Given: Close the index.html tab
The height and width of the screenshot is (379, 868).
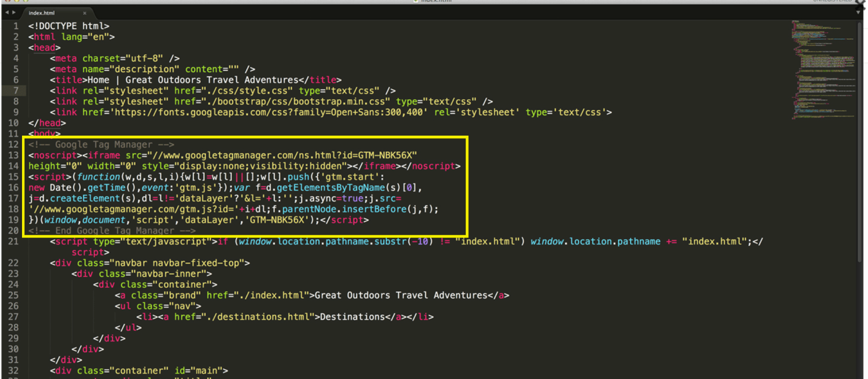Looking at the screenshot, I should 84,13.
